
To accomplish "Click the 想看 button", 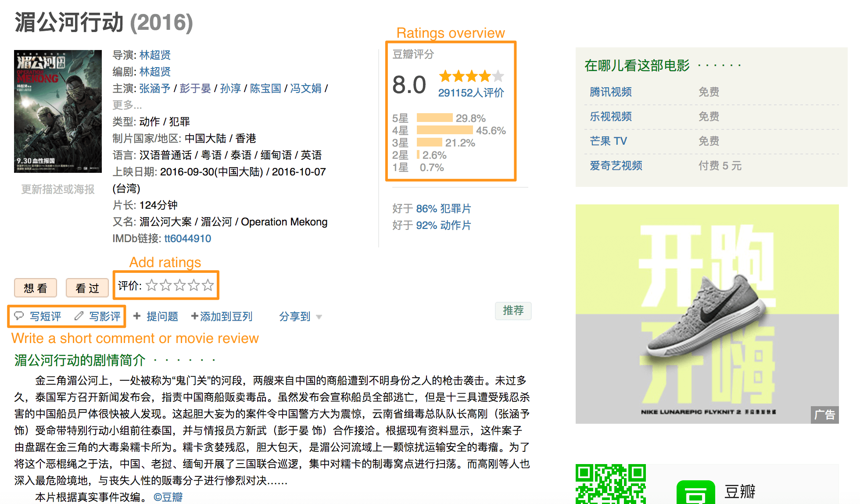I will click(36, 288).
